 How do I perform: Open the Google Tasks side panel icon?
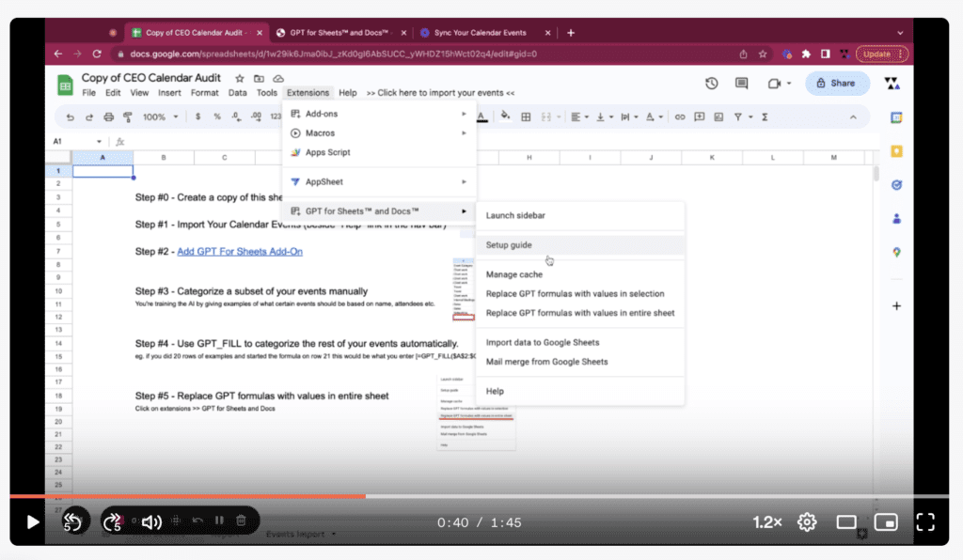pyautogui.click(x=896, y=184)
